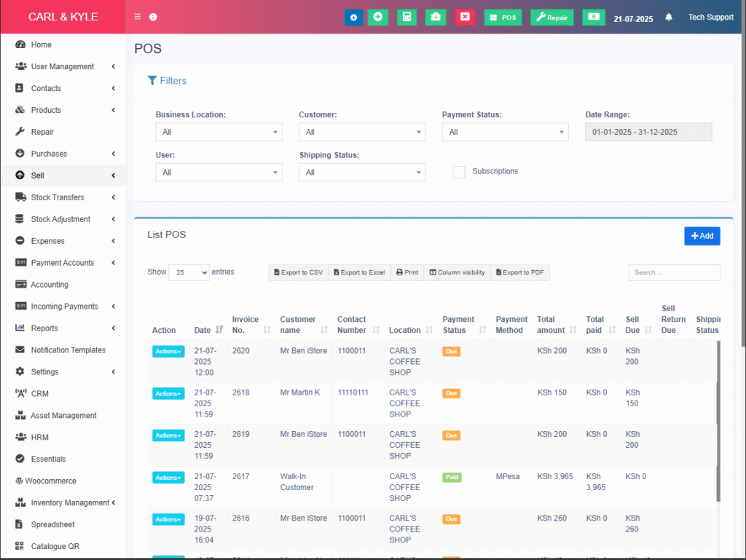Click the blue Add button
Image resolution: width=746 pixels, height=560 pixels.
702,236
